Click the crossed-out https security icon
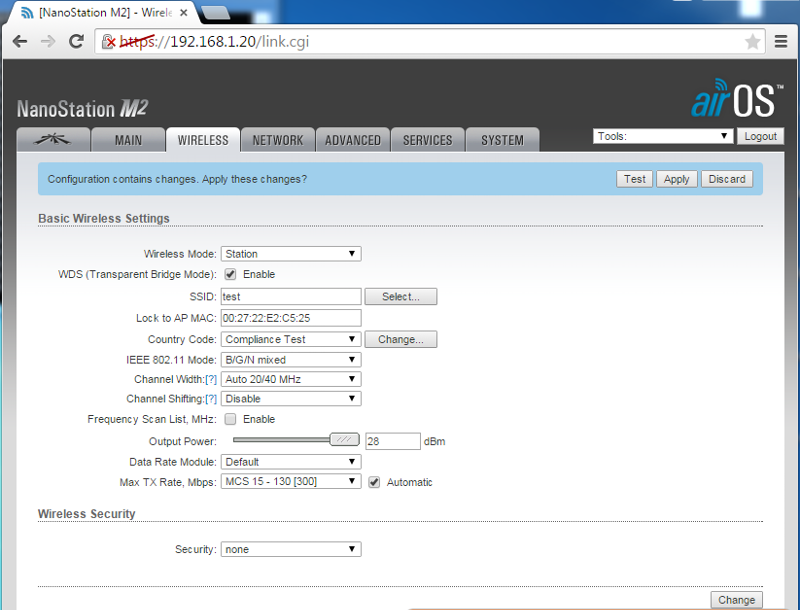This screenshot has height=610, width=800. point(110,41)
